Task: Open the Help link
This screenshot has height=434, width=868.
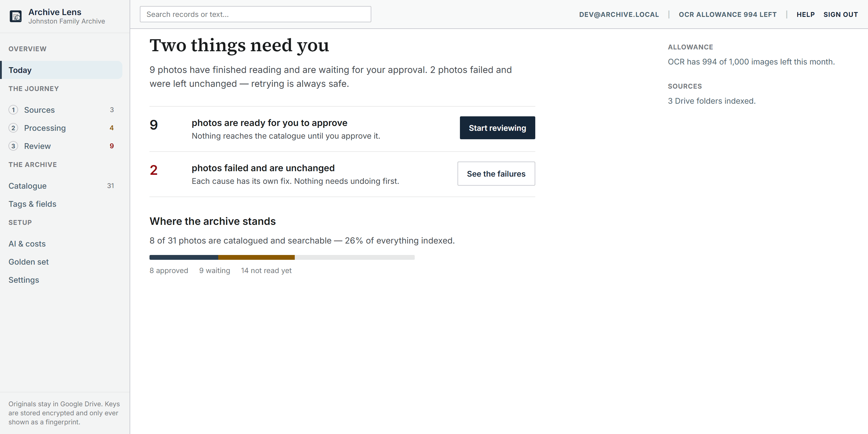Action: point(805,14)
